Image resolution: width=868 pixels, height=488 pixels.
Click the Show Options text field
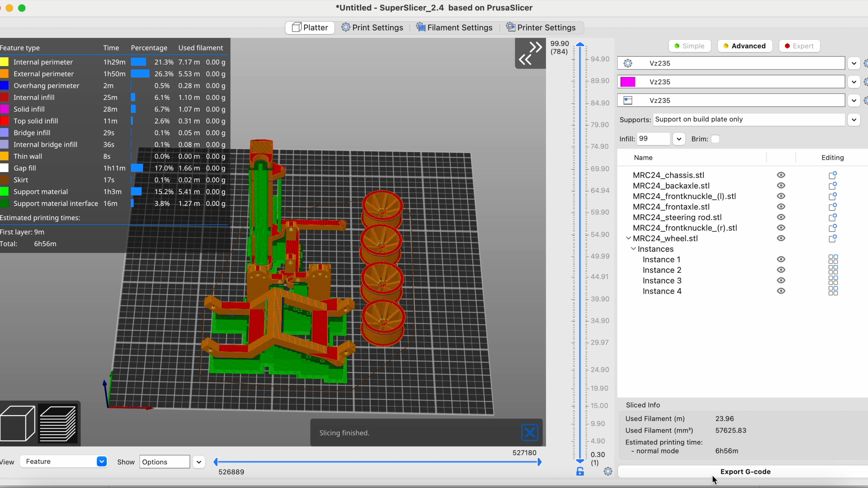(x=164, y=462)
